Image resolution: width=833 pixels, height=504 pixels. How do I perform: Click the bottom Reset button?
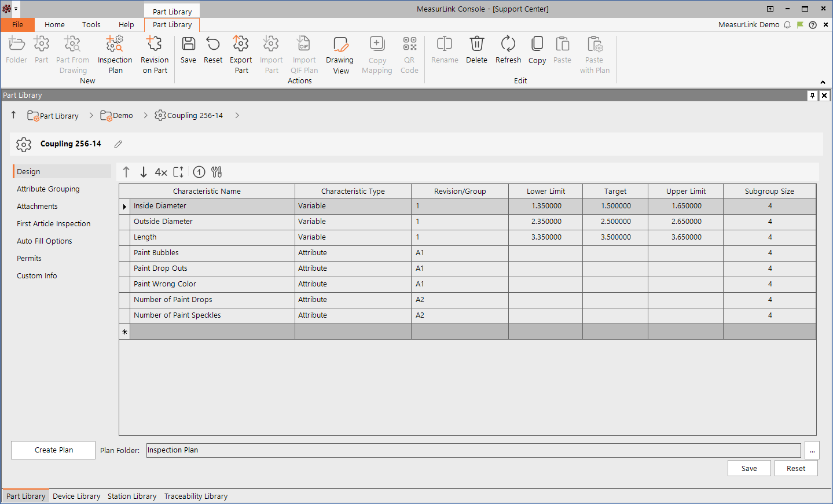796,468
